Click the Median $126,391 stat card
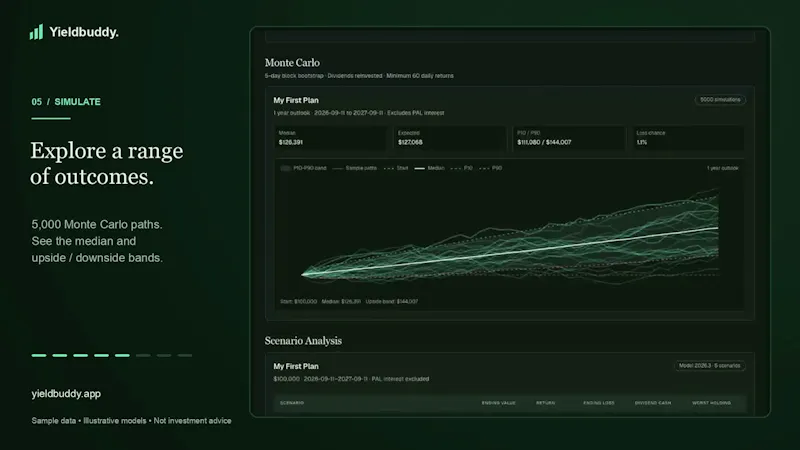Viewport: 800px width, 450px height. [330, 138]
